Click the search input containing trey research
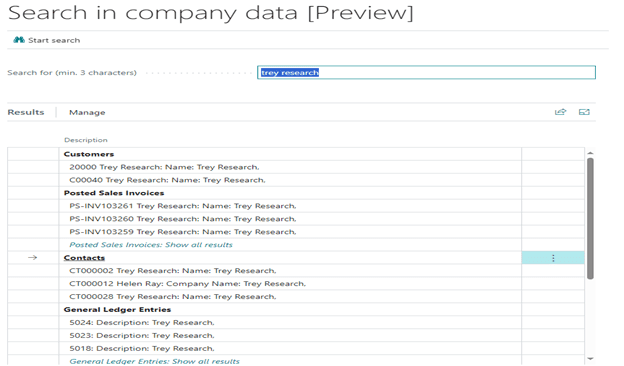Image resolution: width=624 pixels, height=366 pixels. 426,72
